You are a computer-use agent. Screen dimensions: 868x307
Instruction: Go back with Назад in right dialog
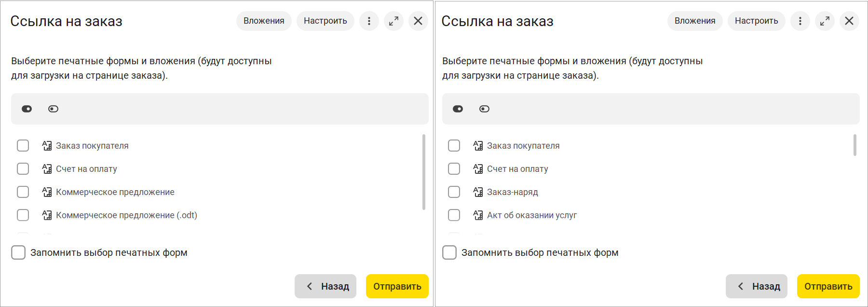[x=757, y=286]
